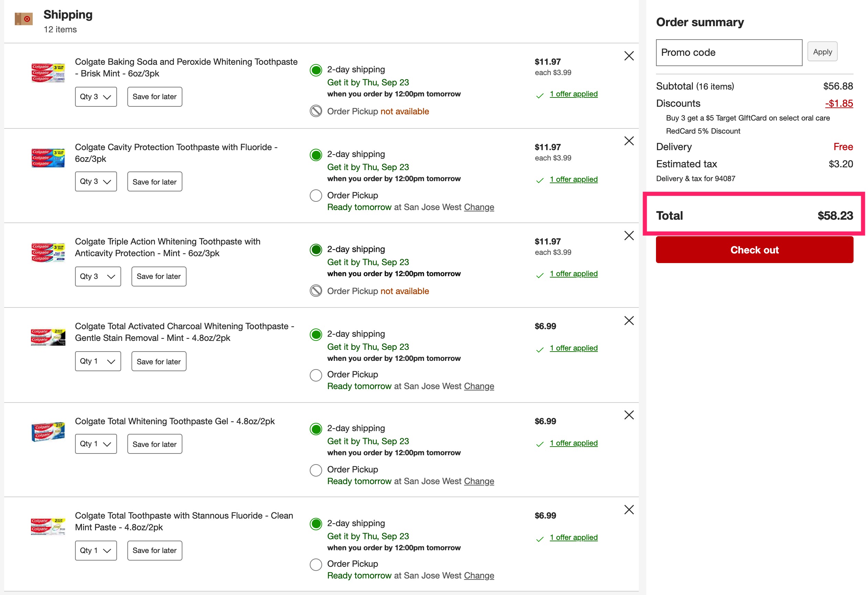Select Order Pickup for Activated Charcoal toothpaste
The image size is (868, 595).
tap(316, 375)
